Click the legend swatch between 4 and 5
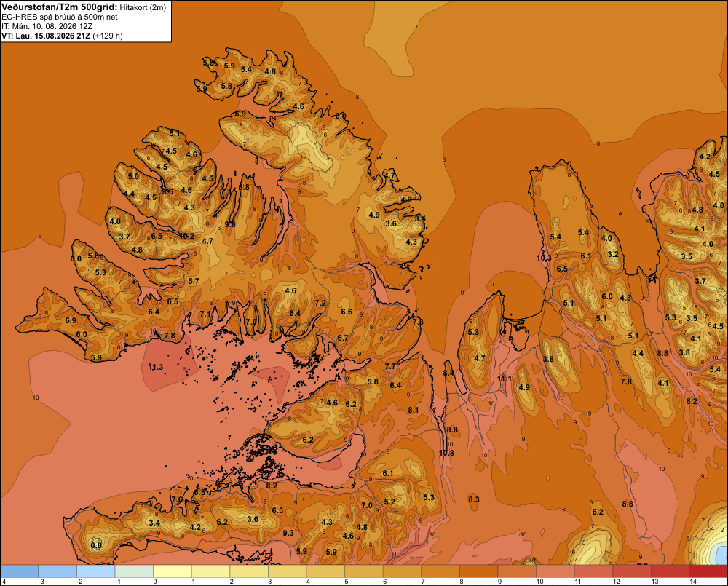 (x=325, y=571)
